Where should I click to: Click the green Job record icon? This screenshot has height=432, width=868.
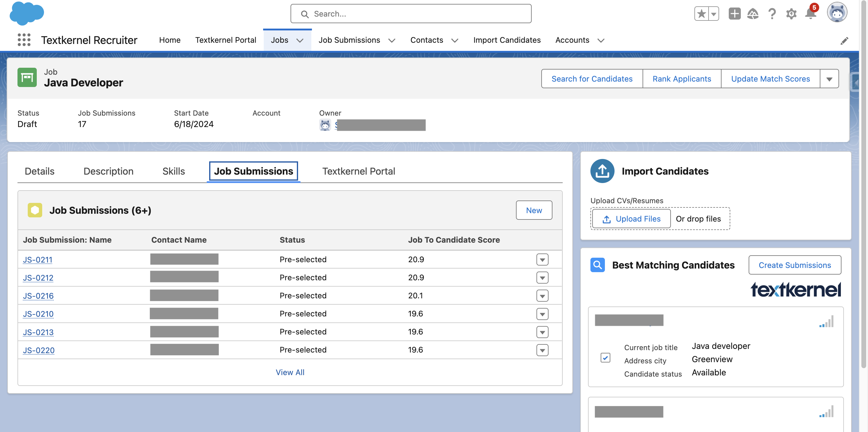click(27, 78)
